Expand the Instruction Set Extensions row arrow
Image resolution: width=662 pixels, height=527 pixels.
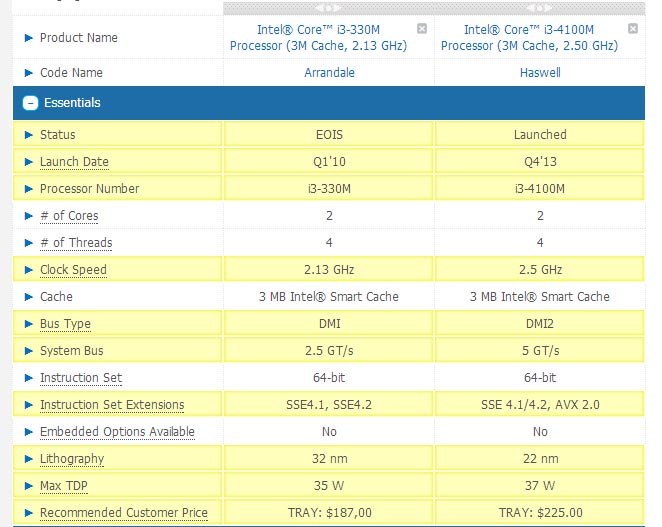pyautogui.click(x=29, y=405)
